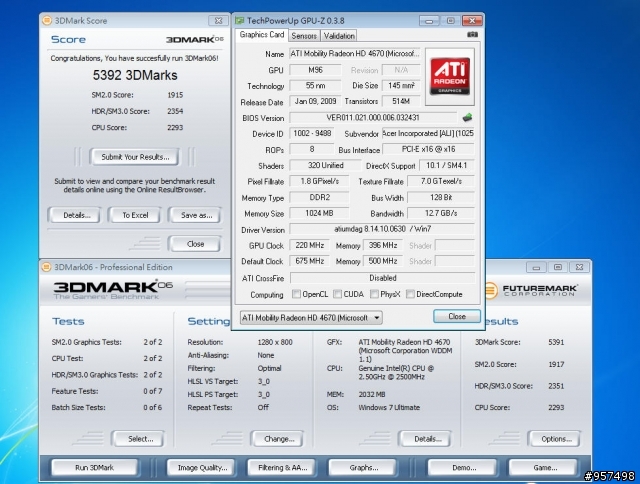Click Submit Your Results button
The width and height of the screenshot is (640, 484).
[x=135, y=157]
